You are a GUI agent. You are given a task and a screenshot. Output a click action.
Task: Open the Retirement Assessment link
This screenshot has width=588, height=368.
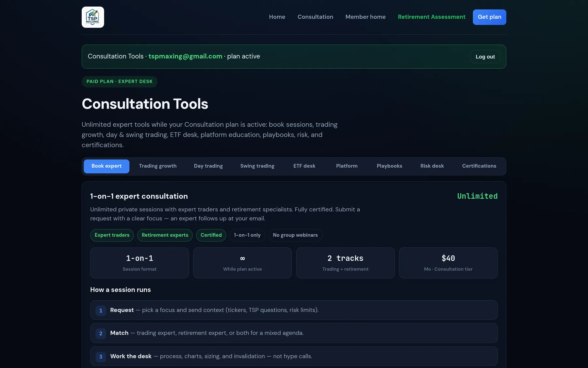click(432, 17)
